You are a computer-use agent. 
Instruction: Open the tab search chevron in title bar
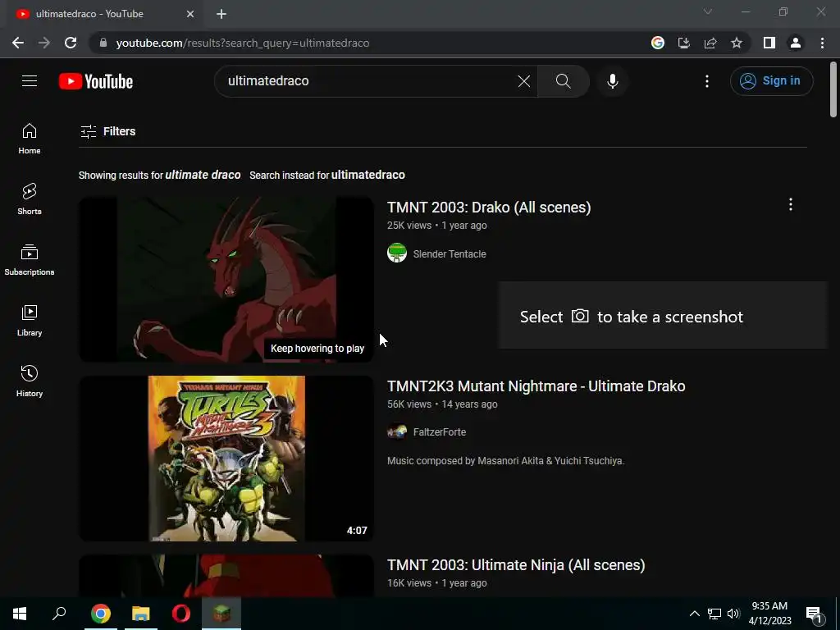coord(708,11)
